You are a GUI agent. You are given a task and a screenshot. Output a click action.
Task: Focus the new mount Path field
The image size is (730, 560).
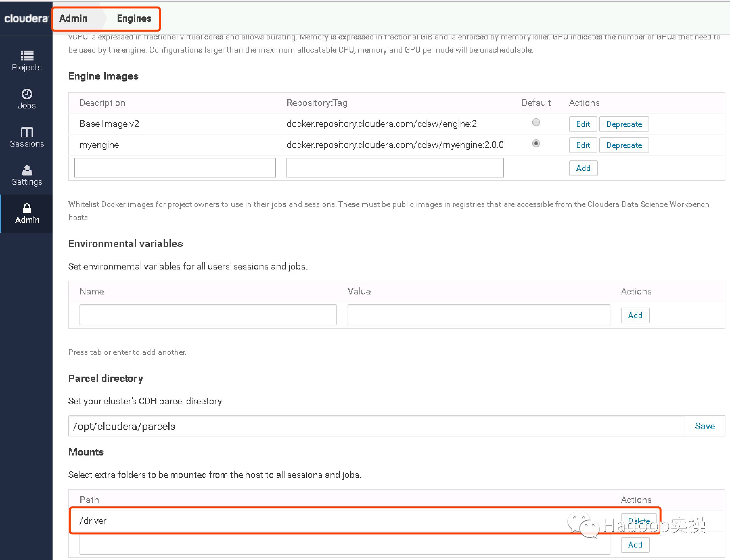point(345,544)
